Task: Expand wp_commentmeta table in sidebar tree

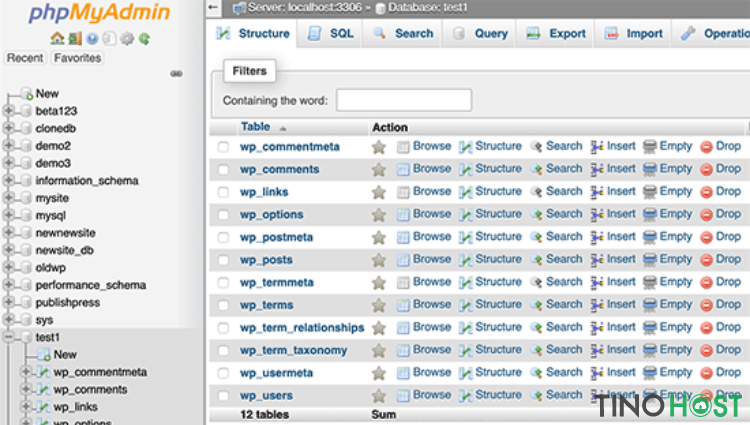Action: 26,371
